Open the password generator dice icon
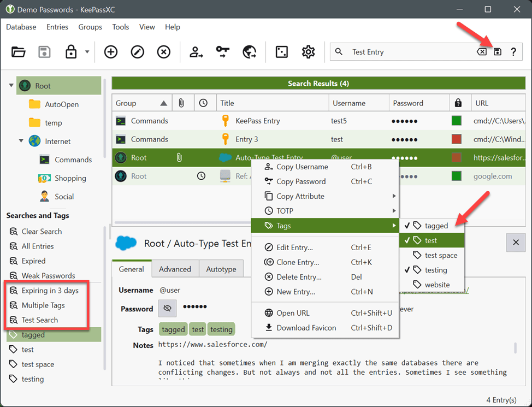532x407 pixels. click(282, 52)
